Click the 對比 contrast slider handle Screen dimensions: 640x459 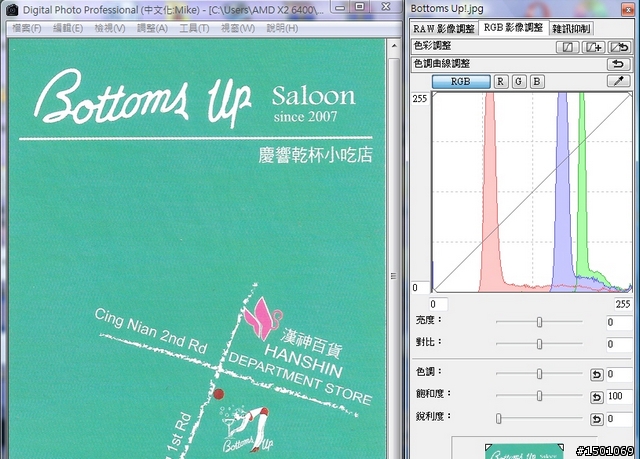539,344
